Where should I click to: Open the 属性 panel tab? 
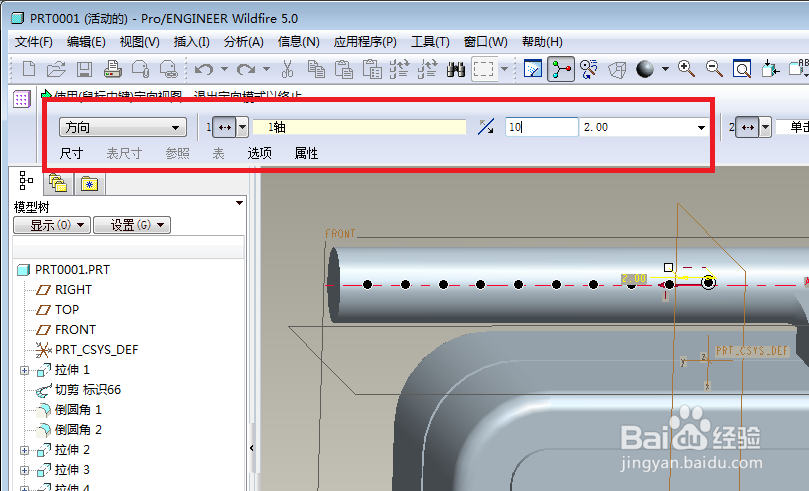(306, 153)
